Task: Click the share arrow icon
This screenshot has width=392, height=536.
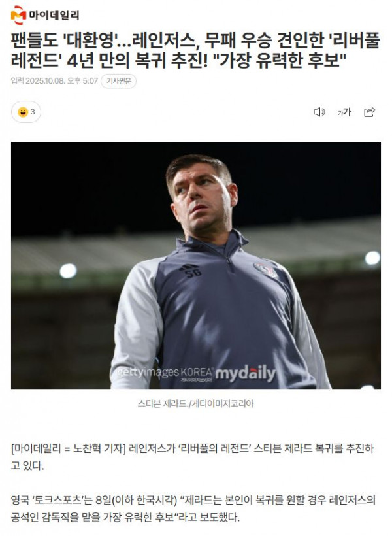Action: (x=369, y=112)
